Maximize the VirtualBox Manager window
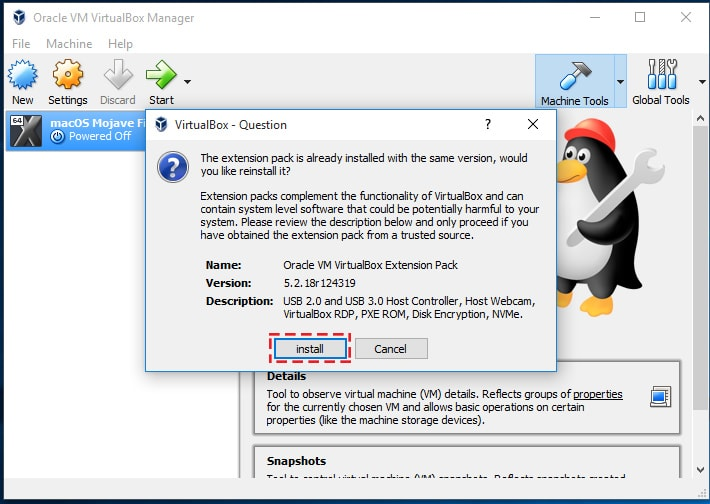The height and width of the screenshot is (504, 710). 640,17
